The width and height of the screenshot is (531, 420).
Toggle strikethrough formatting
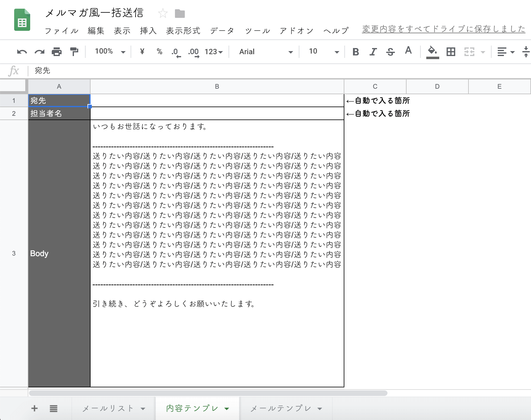pyautogui.click(x=390, y=52)
